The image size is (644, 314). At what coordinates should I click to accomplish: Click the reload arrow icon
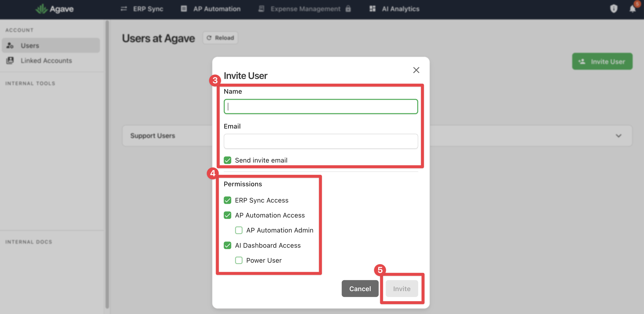(x=209, y=38)
